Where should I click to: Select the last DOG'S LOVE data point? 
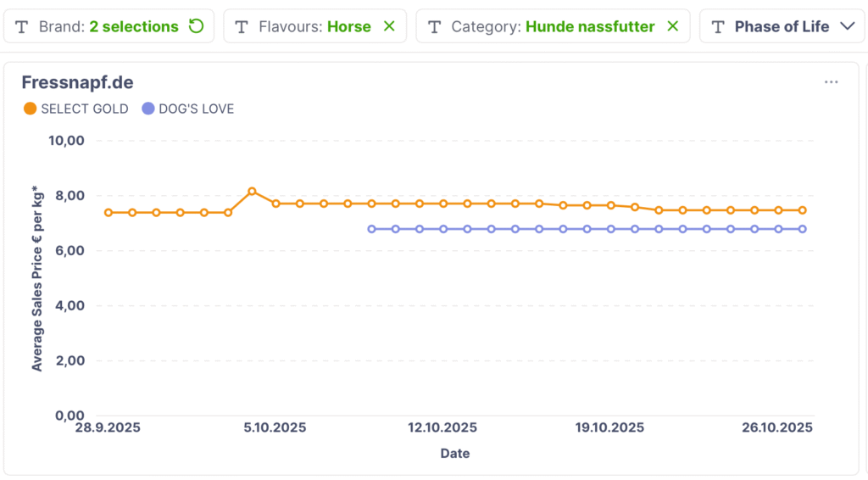click(x=802, y=229)
